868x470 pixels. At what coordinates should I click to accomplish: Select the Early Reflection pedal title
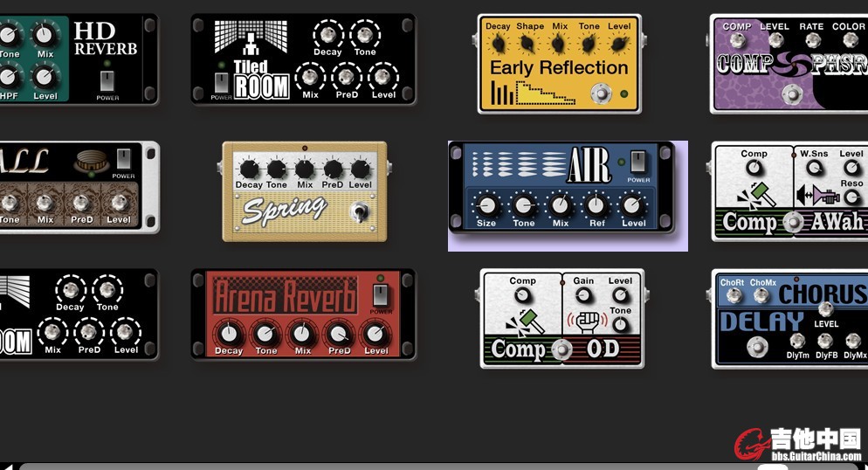[559, 67]
